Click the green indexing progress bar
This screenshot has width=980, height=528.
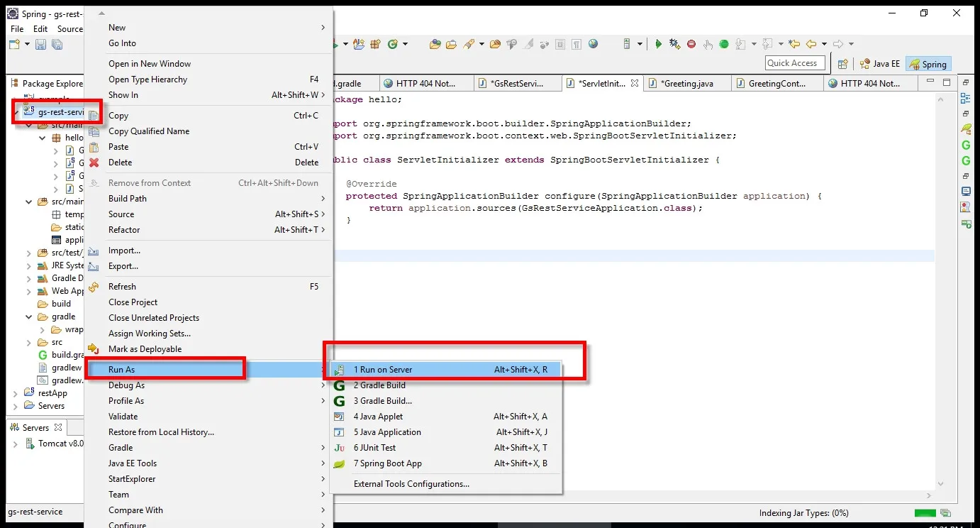924,513
